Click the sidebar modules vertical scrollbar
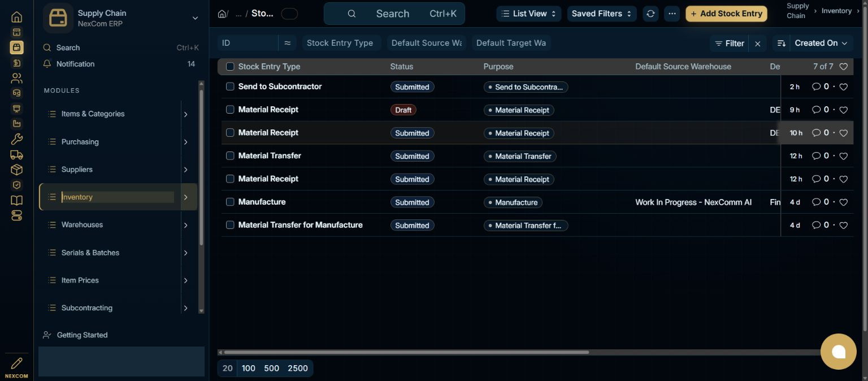The width and height of the screenshot is (868, 381). tap(201, 168)
